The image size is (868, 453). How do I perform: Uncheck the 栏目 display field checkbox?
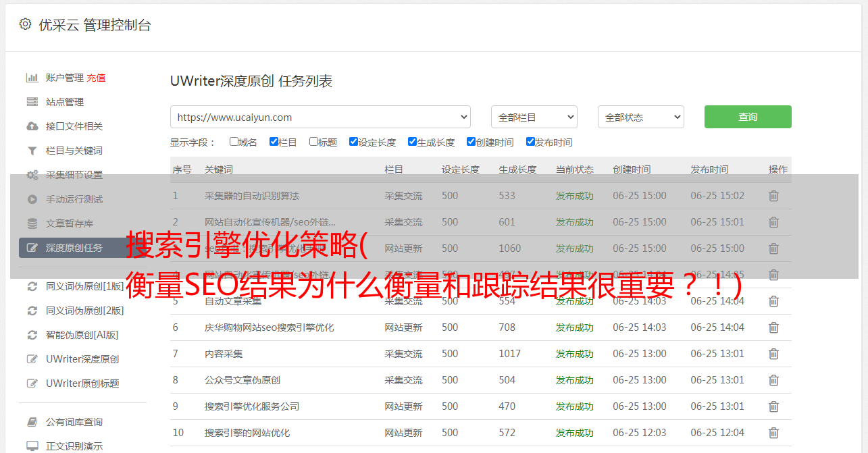coord(274,142)
